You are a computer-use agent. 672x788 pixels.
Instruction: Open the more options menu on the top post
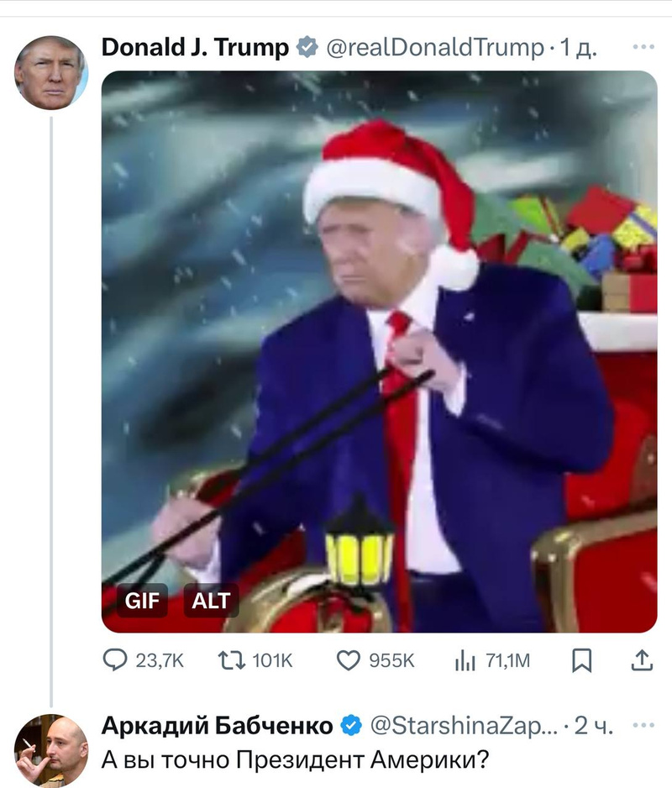click(x=643, y=47)
